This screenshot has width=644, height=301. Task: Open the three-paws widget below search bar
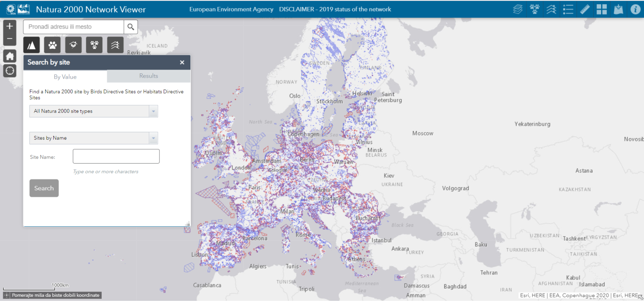[94, 45]
